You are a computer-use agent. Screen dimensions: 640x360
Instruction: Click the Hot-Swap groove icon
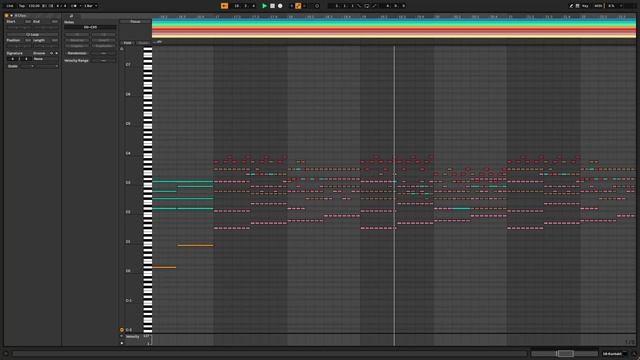[x=51, y=53]
